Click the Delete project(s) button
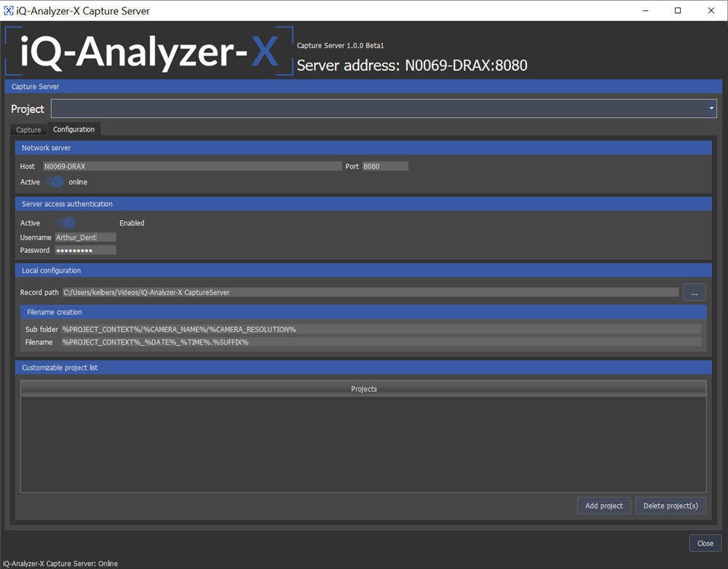 click(670, 506)
